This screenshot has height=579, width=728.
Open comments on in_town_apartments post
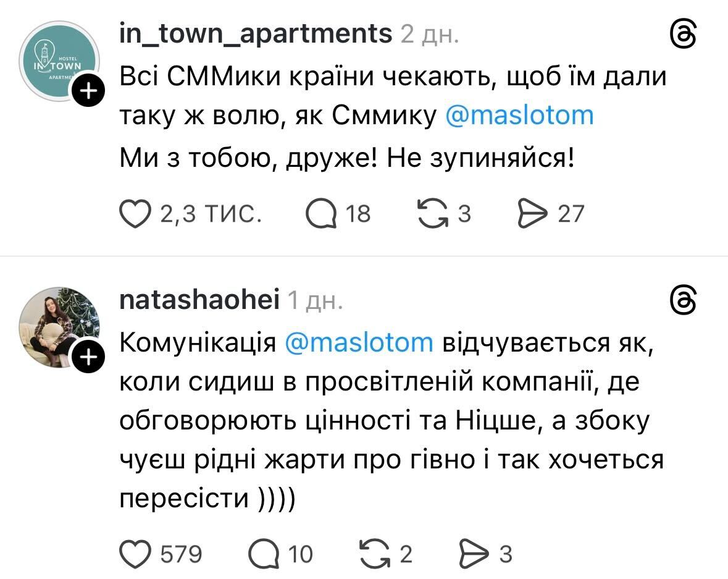click(321, 214)
